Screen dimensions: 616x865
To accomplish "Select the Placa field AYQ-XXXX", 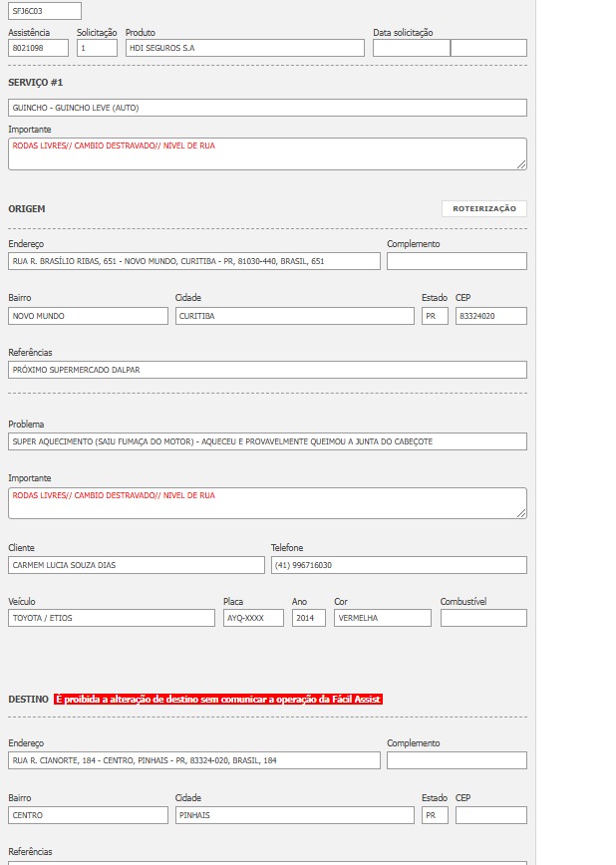I will click(253, 618).
